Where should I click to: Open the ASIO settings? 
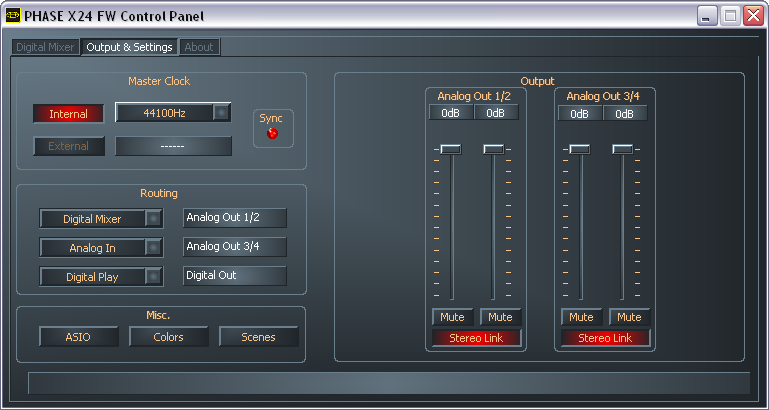pos(79,337)
